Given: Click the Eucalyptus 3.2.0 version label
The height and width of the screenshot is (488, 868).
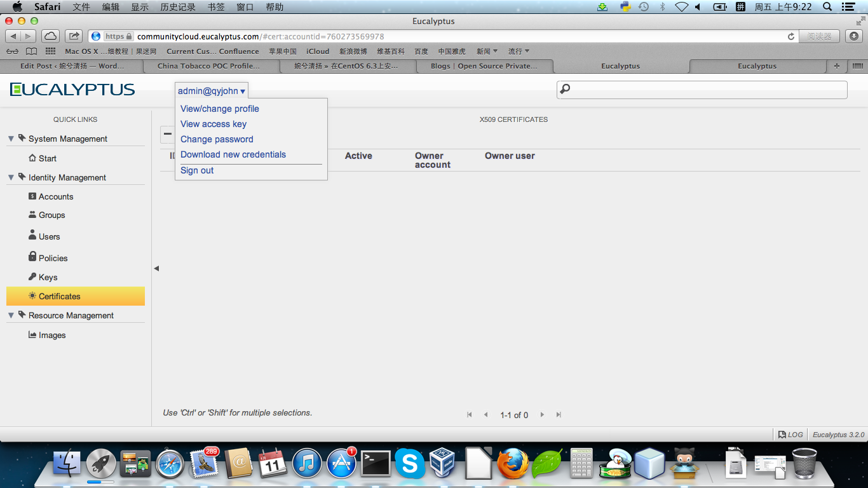Looking at the screenshot, I should tap(838, 435).
